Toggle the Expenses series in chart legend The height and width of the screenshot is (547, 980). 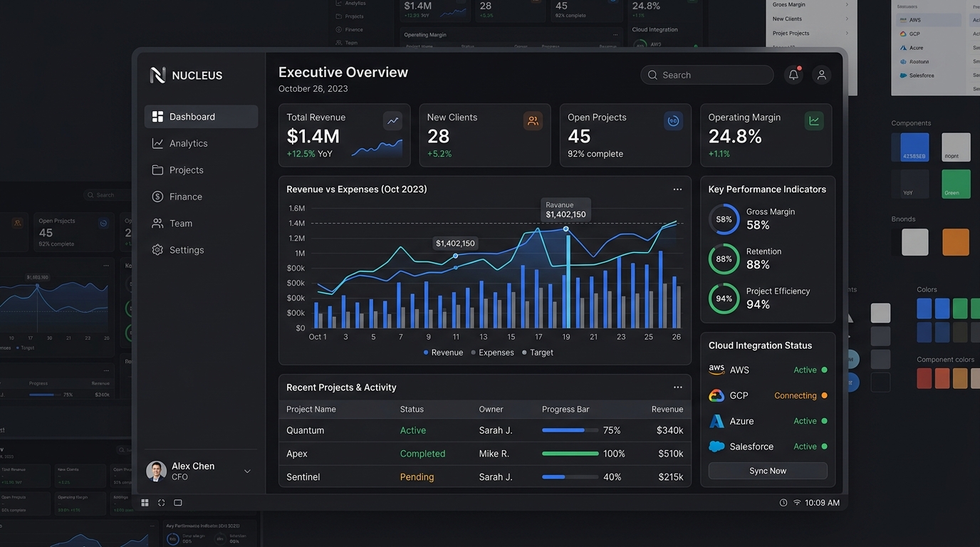pos(492,353)
